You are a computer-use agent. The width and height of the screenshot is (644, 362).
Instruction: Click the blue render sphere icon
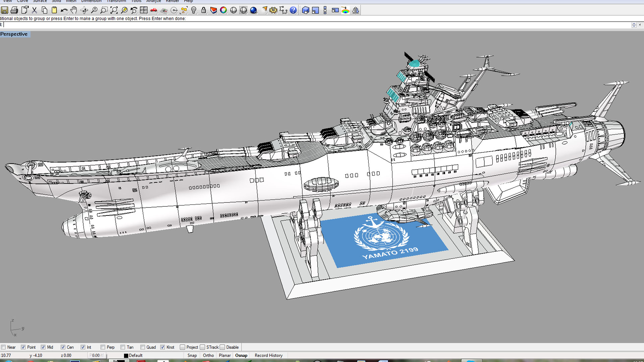tap(254, 10)
